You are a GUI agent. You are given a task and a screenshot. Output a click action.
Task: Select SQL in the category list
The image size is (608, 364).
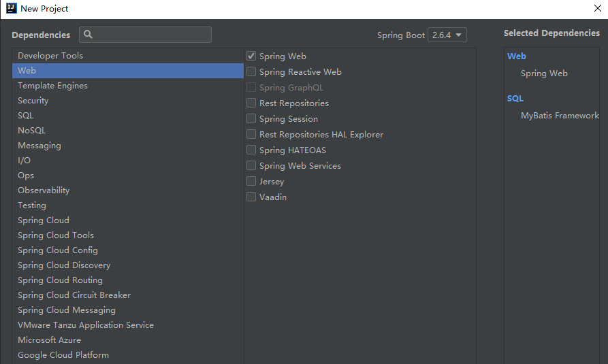point(128,116)
